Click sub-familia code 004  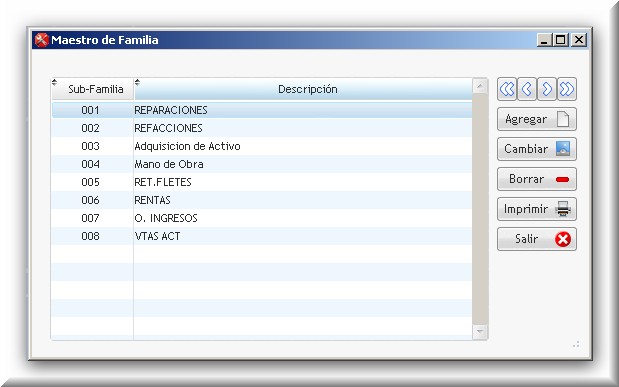90,164
